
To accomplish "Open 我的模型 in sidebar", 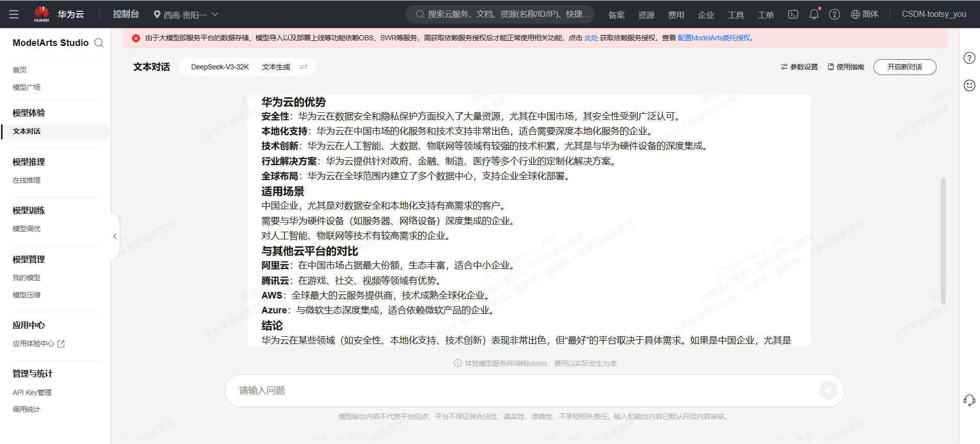I will click(27, 278).
